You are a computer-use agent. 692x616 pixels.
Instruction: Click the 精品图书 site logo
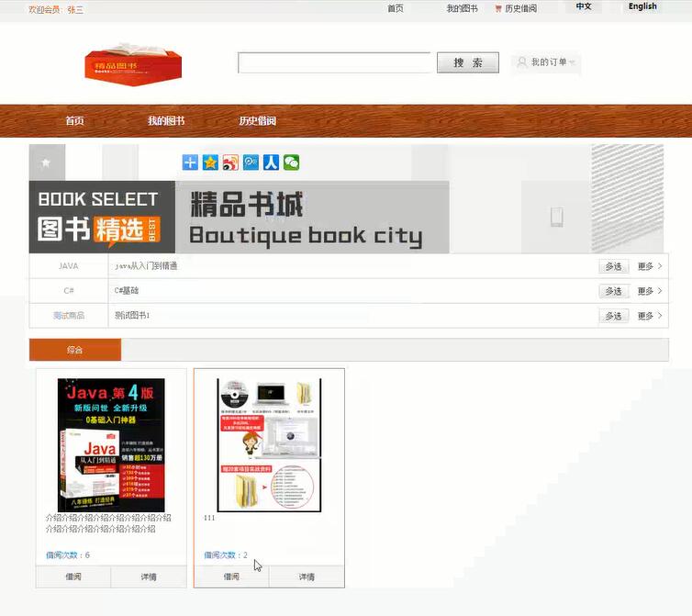[x=133, y=64]
